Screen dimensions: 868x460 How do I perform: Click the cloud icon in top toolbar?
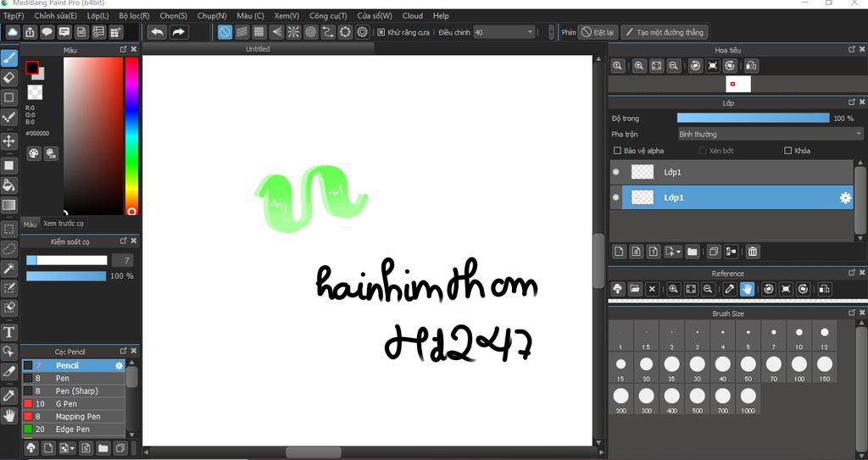click(x=12, y=32)
